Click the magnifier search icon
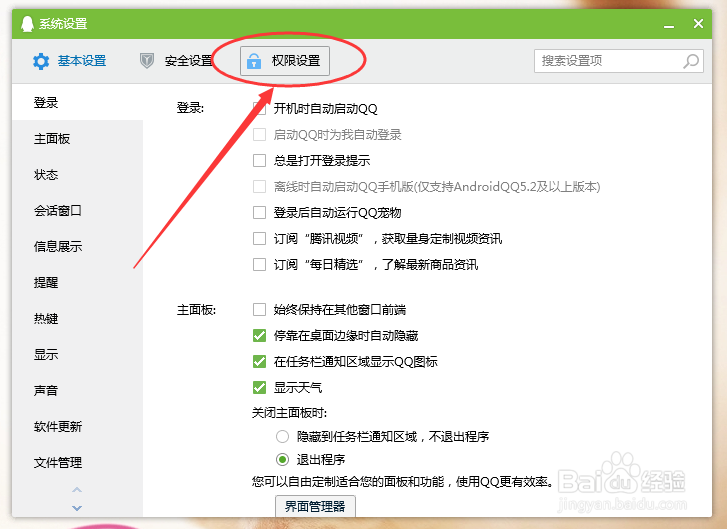 (x=691, y=61)
